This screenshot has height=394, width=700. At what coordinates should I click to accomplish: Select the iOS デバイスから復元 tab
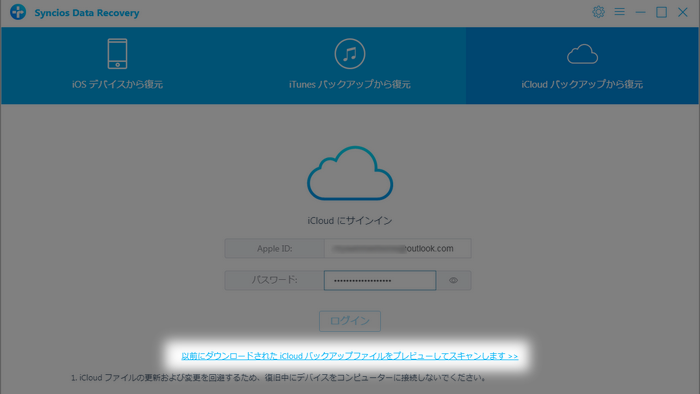click(x=117, y=66)
